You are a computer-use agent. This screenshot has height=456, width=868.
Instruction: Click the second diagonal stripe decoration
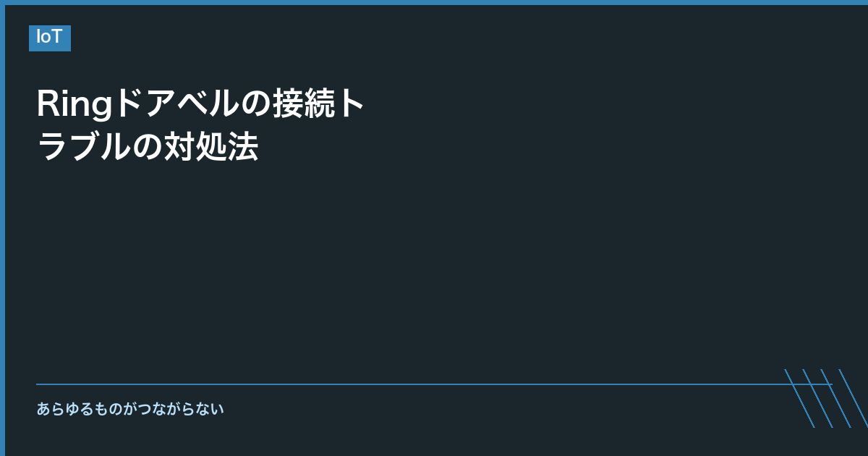(x=817, y=398)
